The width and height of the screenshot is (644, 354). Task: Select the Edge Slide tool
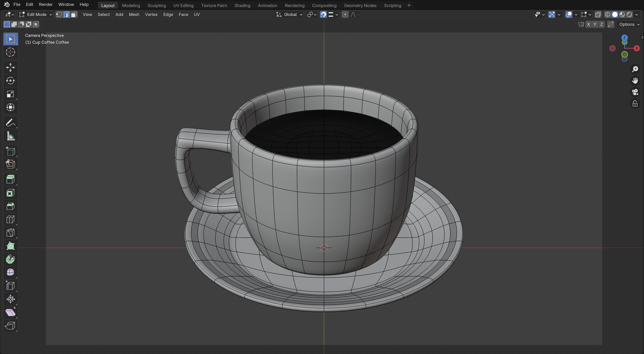[10, 286]
